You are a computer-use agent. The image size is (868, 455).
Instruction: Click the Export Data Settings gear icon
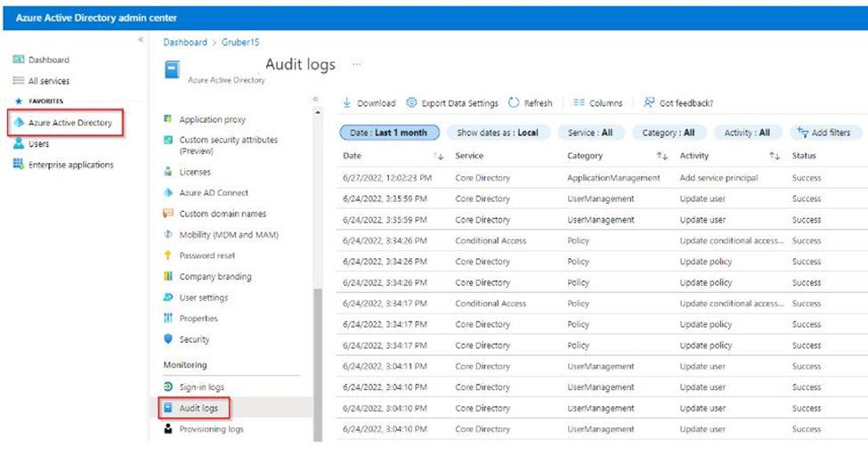411,102
